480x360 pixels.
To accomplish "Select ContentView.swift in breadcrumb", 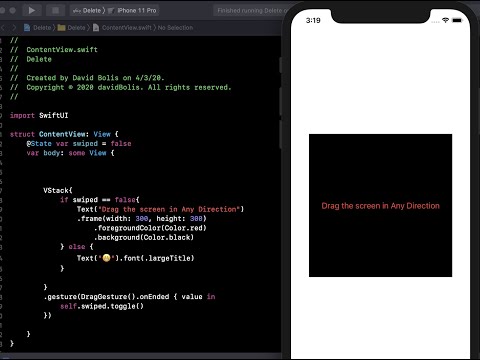I will (x=126, y=28).
